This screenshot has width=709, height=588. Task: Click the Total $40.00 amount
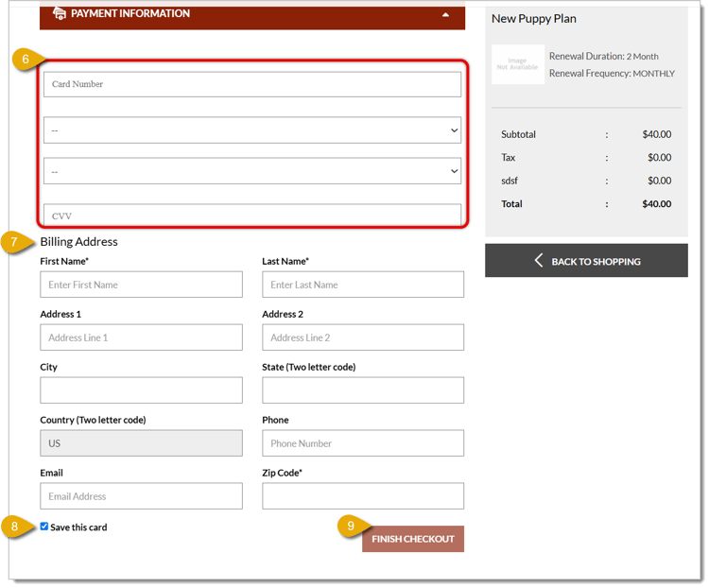pos(657,204)
